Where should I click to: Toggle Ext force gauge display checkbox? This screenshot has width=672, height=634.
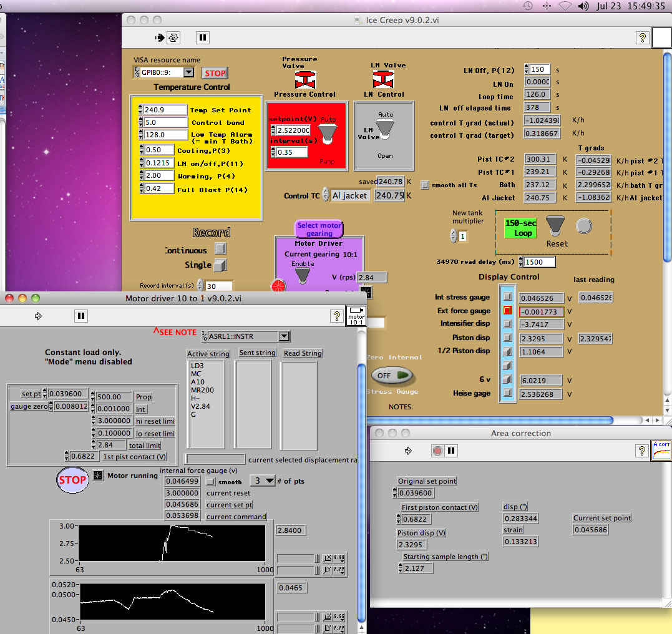pos(508,311)
